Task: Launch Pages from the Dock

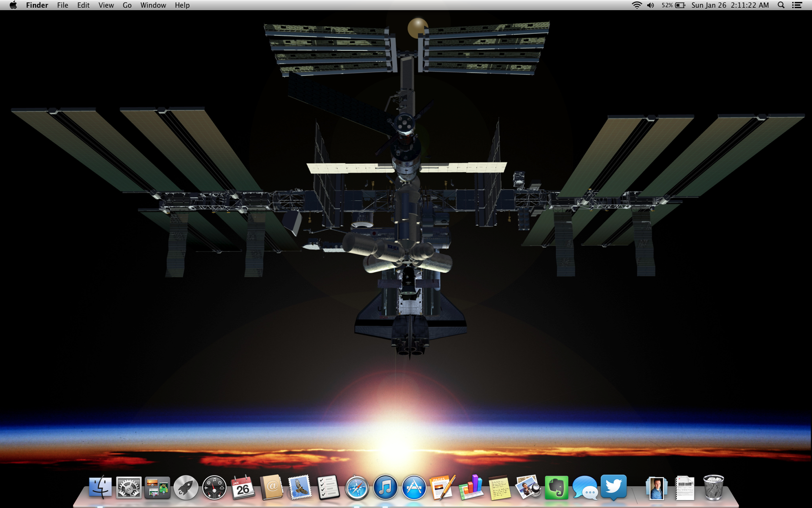Action: [442, 487]
